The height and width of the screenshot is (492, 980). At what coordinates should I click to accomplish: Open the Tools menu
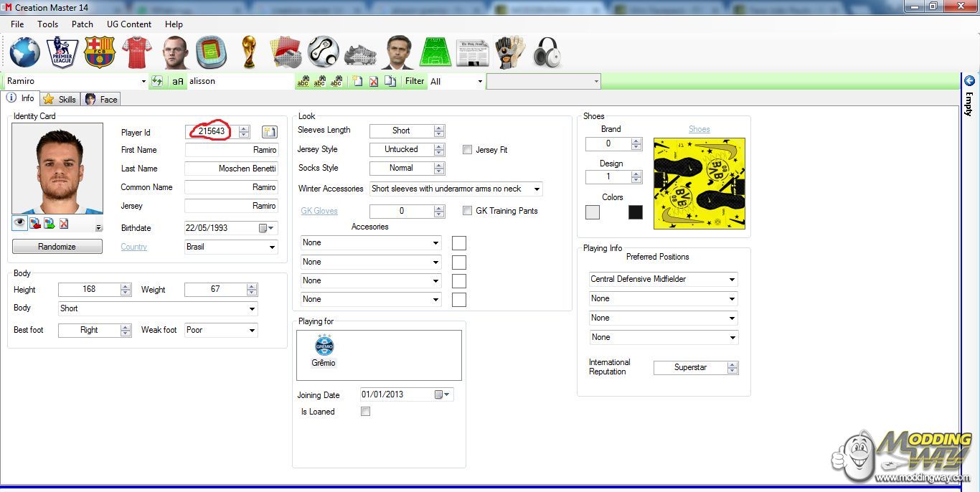point(48,24)
